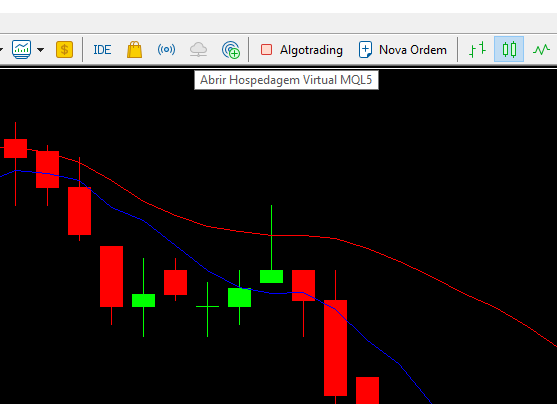Open the trading signals icon
Screen dimensions: 557x404
pos(166,49)
